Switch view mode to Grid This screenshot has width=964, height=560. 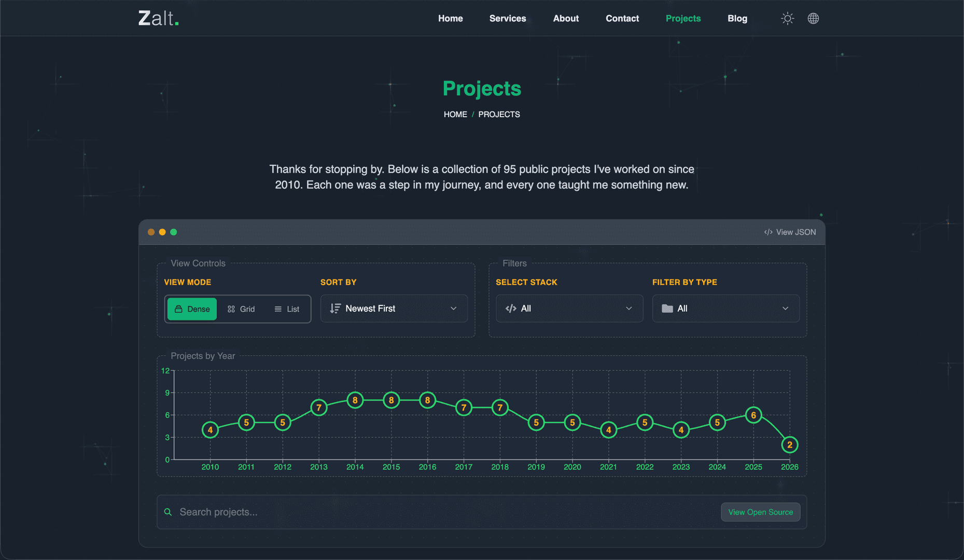(241, 309)
